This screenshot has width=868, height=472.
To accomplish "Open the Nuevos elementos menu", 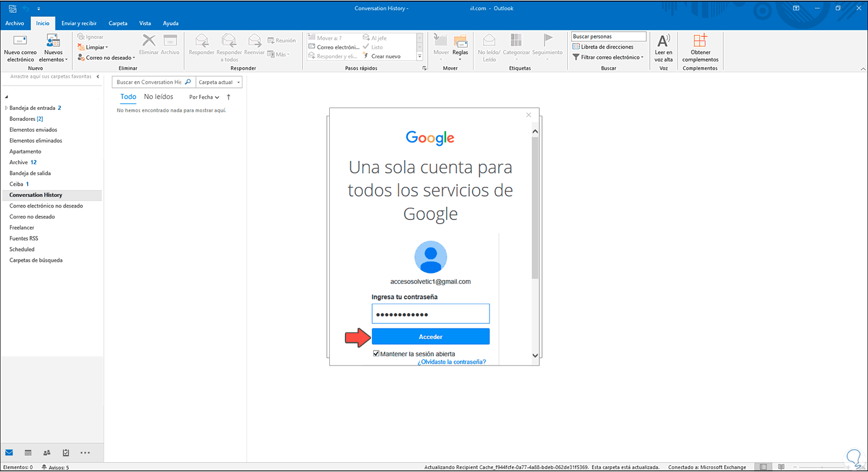I will (53, 48).
